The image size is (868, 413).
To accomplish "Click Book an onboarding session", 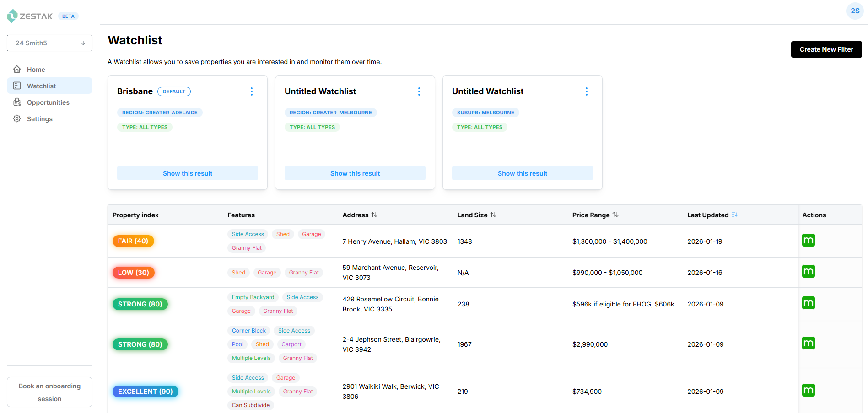I will [x=49, y=392].
